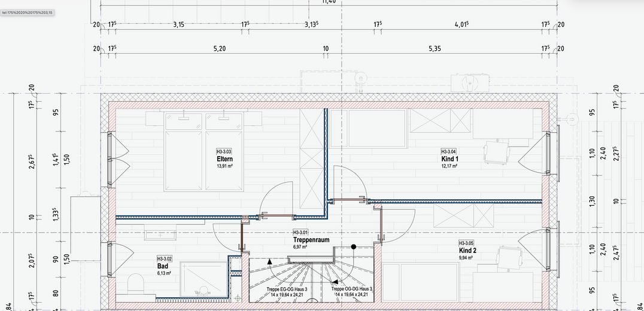Click the left-pointing arrow on the right staircase
The height and width of the screenshot is (311, 644).
point(335,282)
